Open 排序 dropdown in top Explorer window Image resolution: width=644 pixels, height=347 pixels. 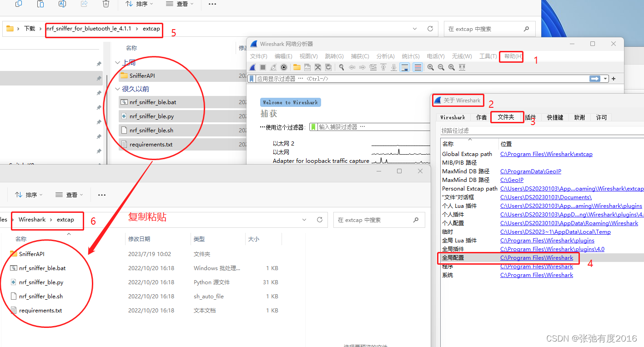tap(139, 4)
